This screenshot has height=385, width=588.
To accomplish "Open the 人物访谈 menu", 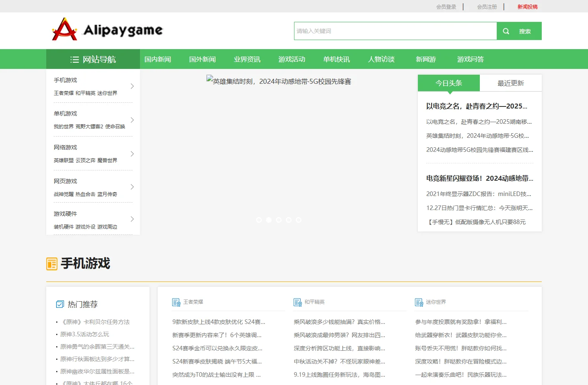I will click(x=381, y=59).
